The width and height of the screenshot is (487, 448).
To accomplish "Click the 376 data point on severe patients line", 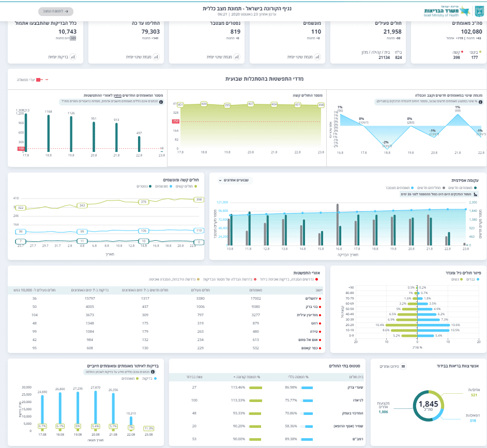I will tap(144, 202).
